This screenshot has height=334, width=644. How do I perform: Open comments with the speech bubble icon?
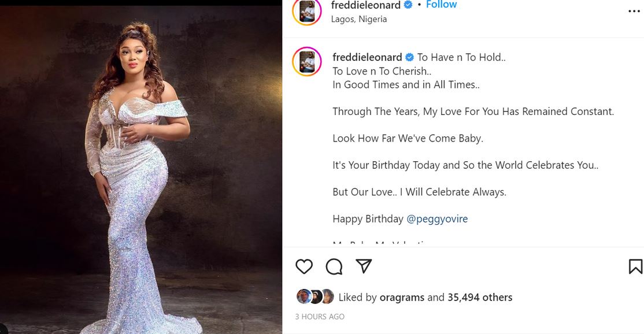coord(334,266)
